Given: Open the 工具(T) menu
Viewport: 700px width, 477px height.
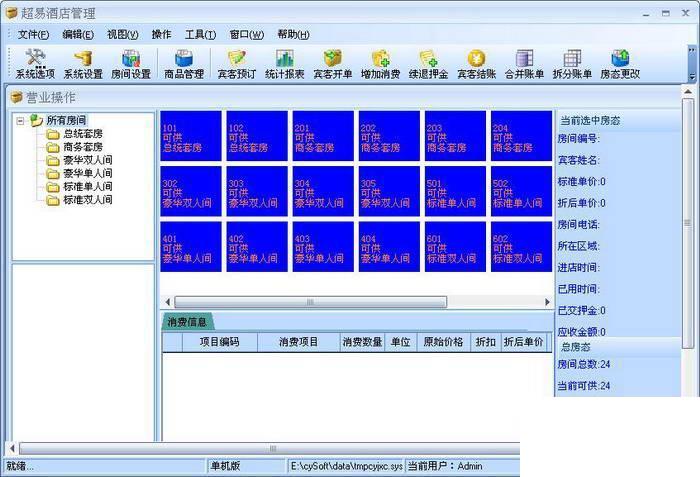Looking at the screenshot, I should point(200,34).
